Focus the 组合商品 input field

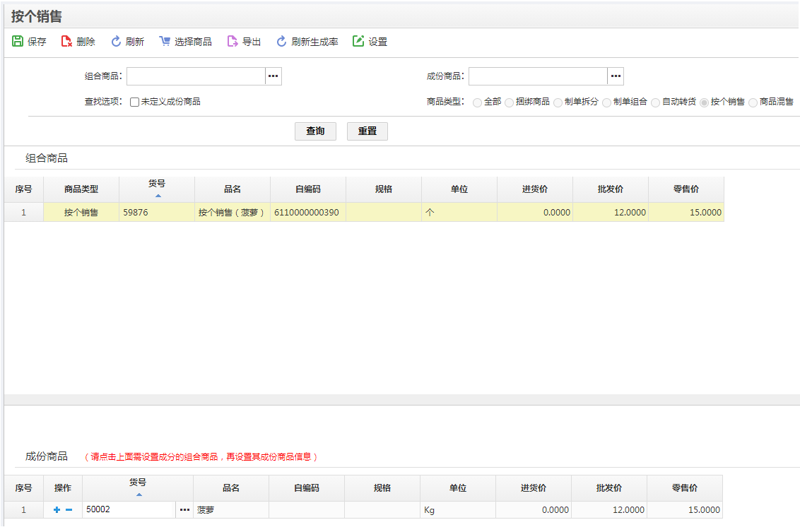coord(196,76)
